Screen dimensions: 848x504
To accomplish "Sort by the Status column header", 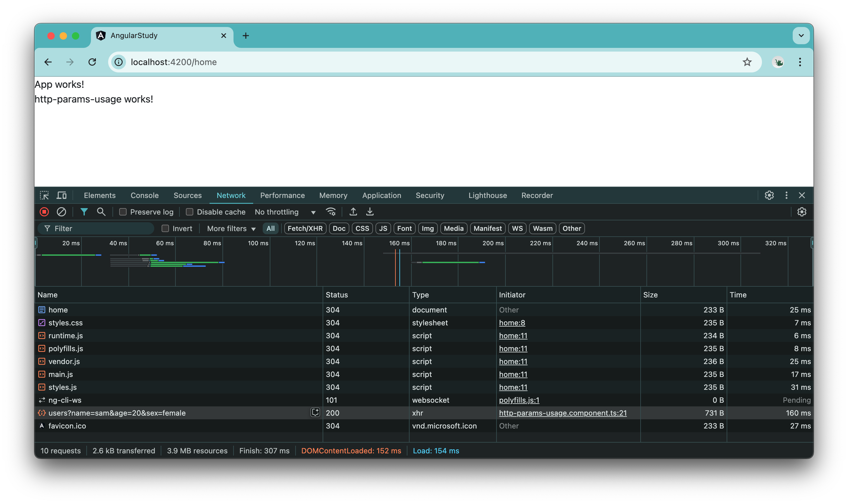I will (x=366, y=295).
